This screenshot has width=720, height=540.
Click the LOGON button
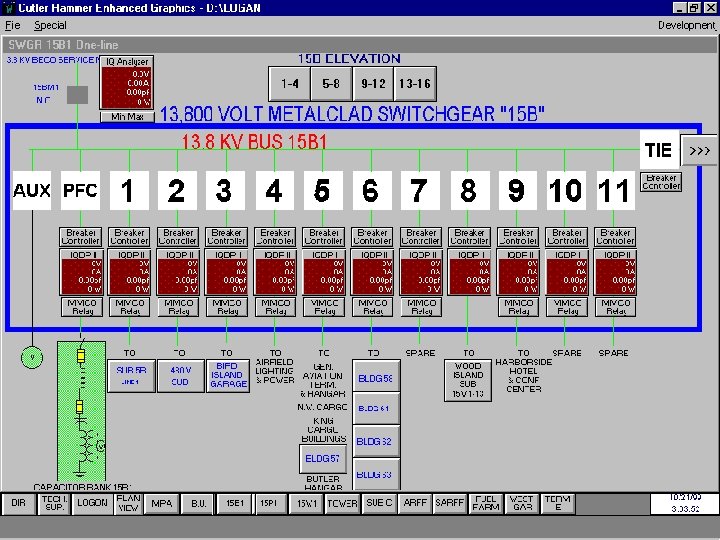point(92,503)
